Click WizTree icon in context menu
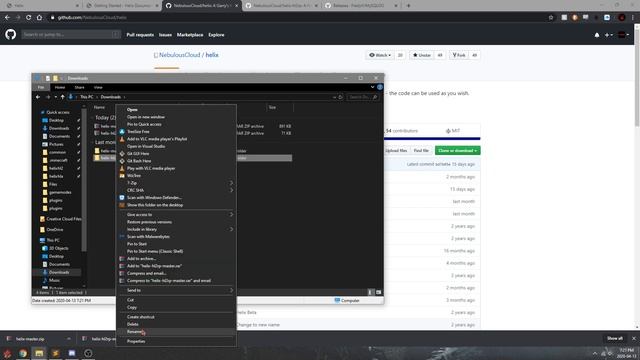This screenshot has width=640, height=360. (x=122, y=176)
